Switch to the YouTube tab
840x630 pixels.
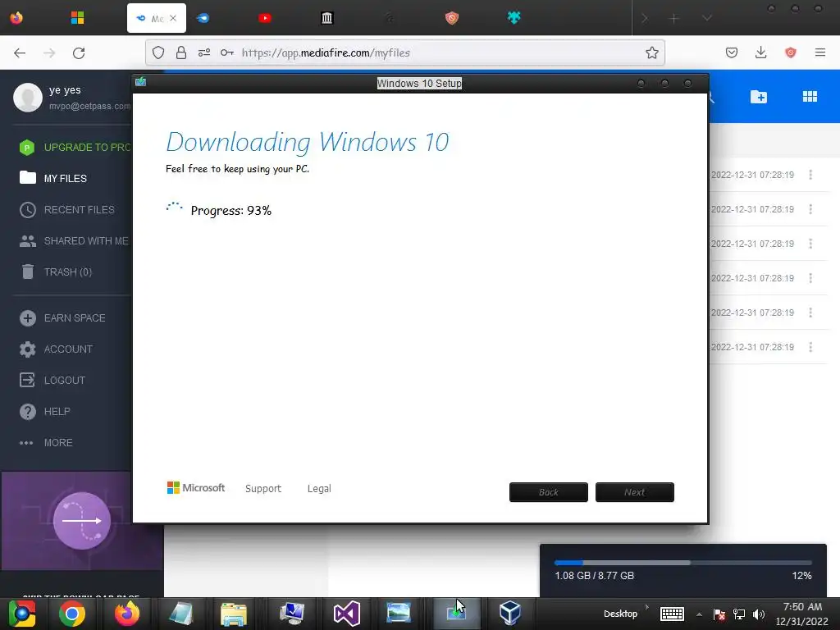click(265, 18)
